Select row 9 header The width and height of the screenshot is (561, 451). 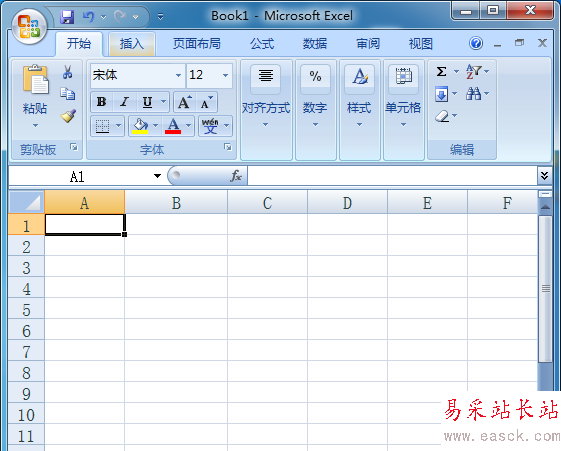(26, 393)
